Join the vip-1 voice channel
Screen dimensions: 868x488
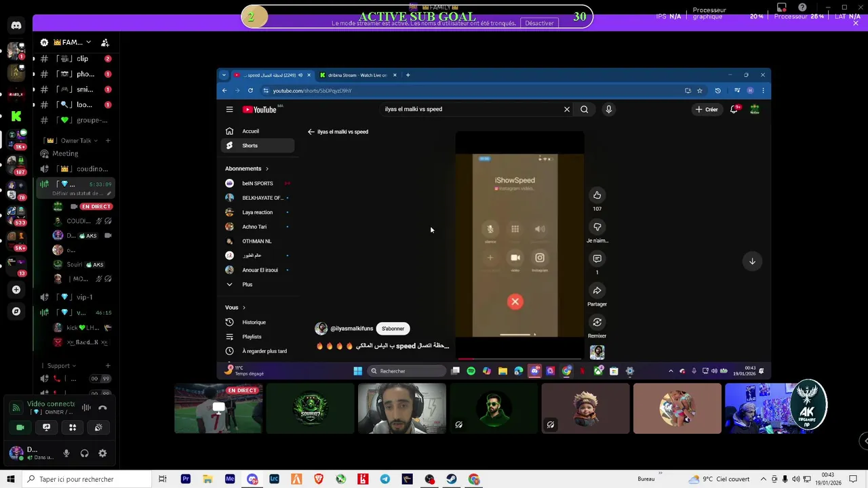click(75, 297)
